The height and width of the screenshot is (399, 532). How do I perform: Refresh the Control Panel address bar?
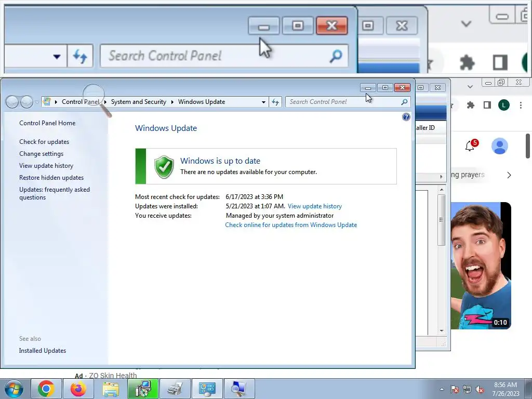(275, 102)
